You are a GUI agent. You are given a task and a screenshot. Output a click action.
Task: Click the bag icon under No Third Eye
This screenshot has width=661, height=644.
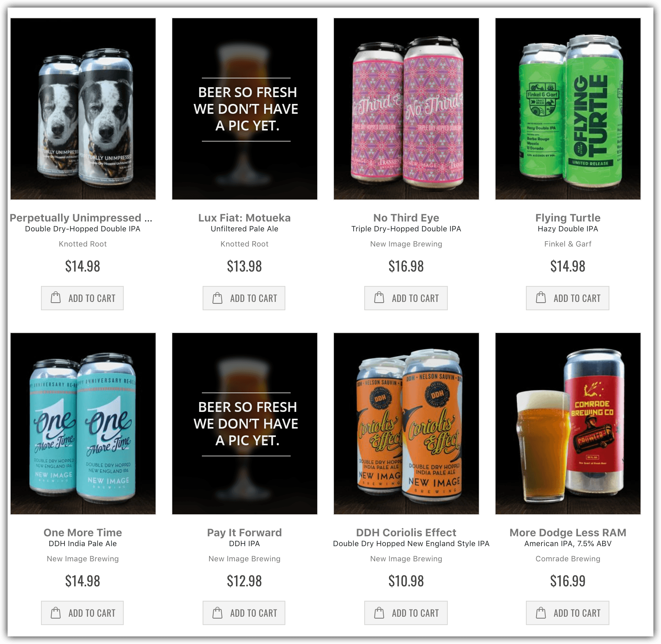click(x=379, y=298)
